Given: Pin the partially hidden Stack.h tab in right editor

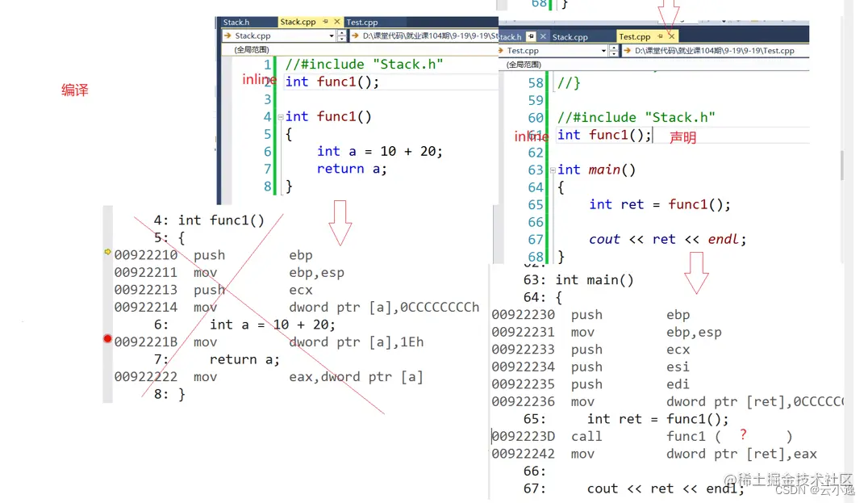Looking at the screenshot, I should [531, 36].
